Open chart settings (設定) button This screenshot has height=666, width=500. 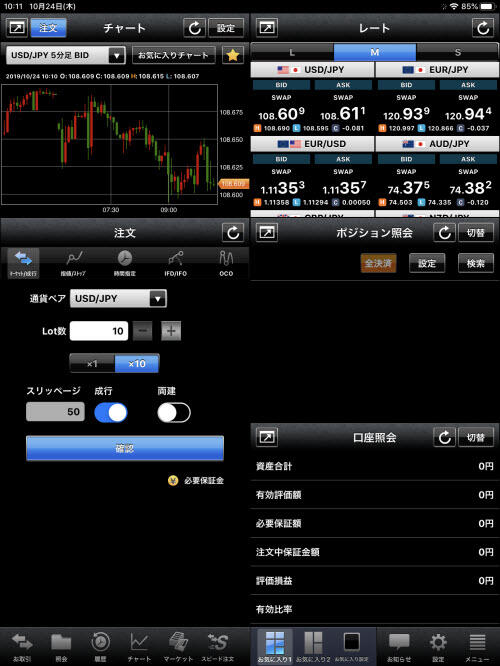coord(226,28)
